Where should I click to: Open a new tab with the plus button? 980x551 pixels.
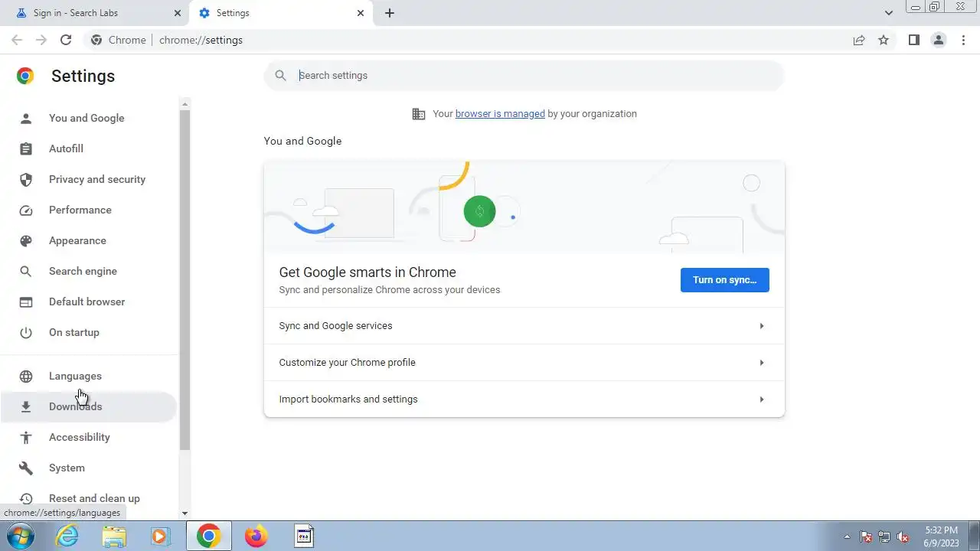click(390, 13)
